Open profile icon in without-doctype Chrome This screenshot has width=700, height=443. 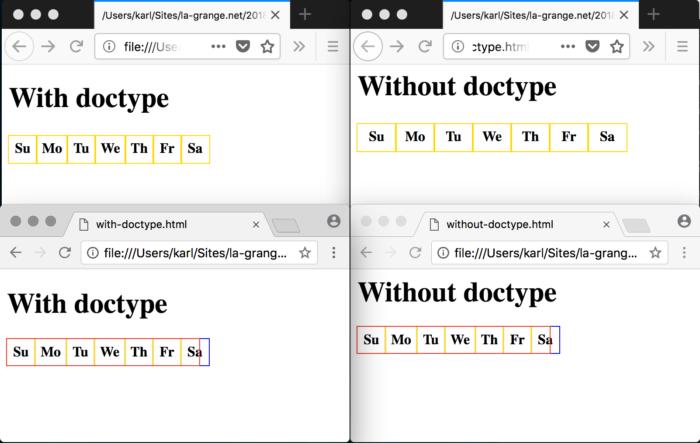coord(684,221)
